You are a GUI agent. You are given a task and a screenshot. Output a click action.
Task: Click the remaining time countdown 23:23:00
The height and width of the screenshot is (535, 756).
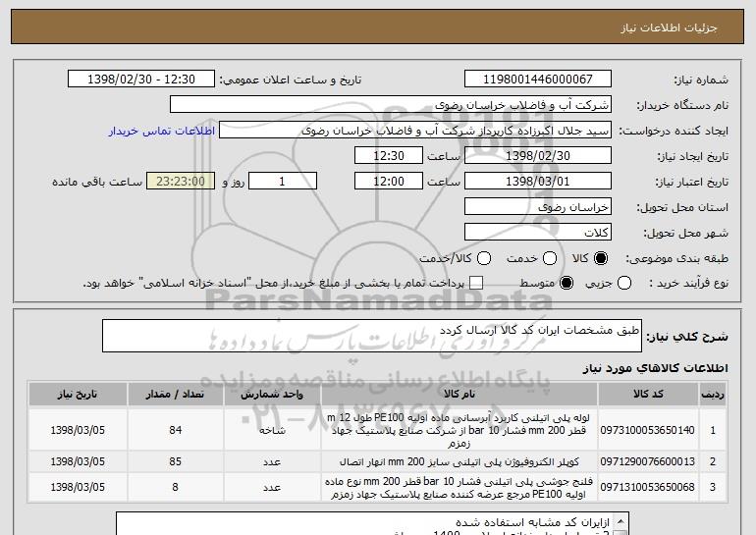(181, 182)
